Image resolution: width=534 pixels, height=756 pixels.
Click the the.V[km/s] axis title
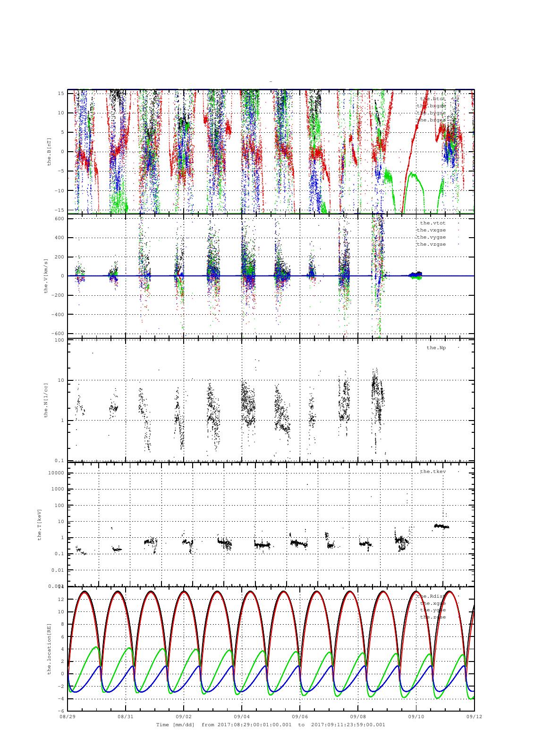46,276
